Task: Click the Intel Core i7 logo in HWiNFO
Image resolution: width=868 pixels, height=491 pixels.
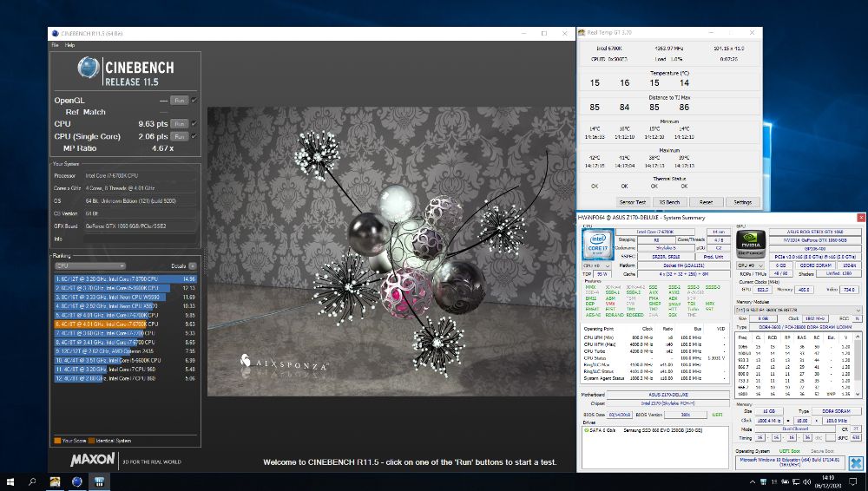Action: pos(597,244)
